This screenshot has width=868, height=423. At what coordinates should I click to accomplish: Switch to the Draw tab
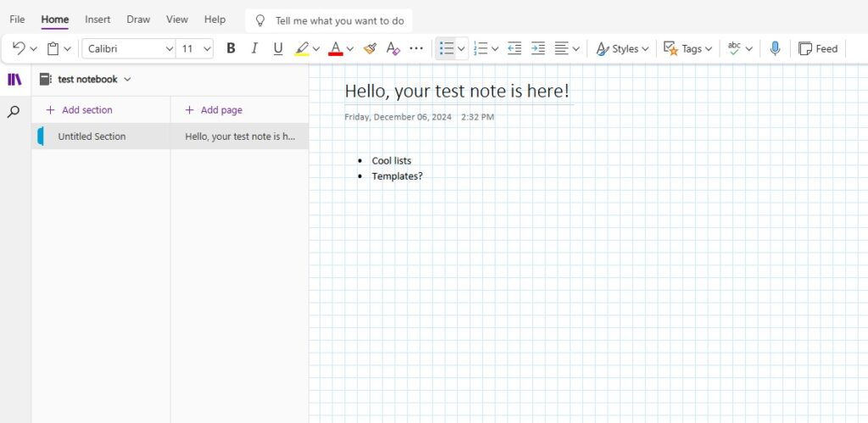138,19
